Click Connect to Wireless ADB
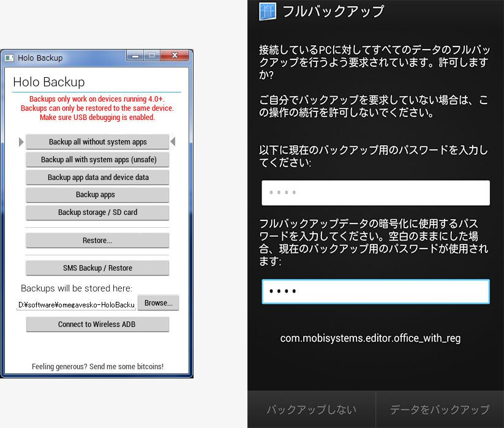Viewport: 504px width, 428px height. 96,325
